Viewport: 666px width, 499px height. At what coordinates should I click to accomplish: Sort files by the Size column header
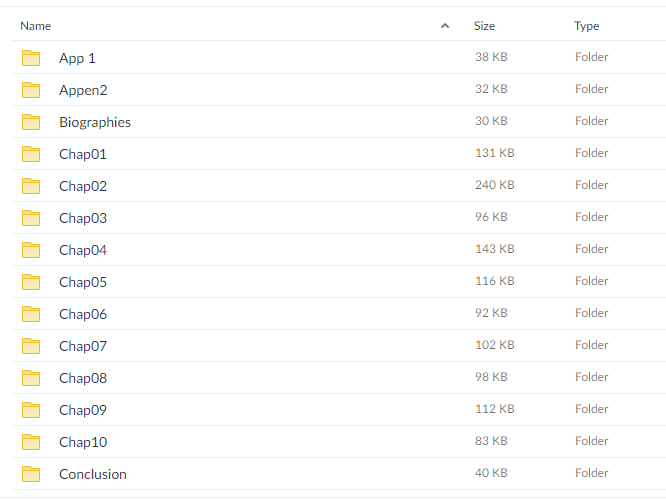coord(484,26)
